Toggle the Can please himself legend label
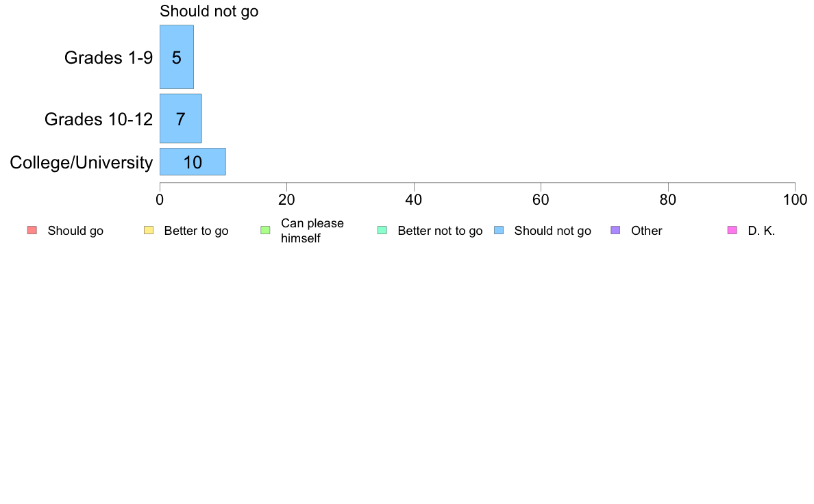The width and height of the screenshot is (814, 504). 312,231
